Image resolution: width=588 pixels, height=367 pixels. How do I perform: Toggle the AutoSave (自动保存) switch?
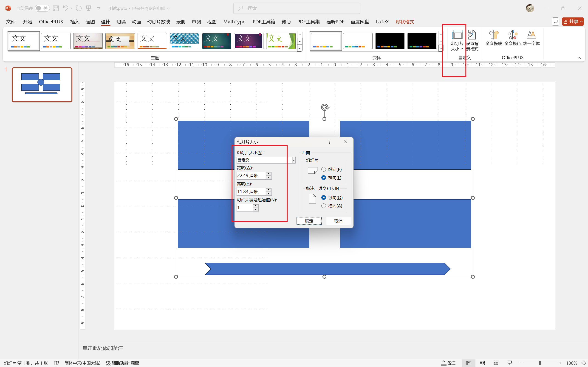[42, 8]
